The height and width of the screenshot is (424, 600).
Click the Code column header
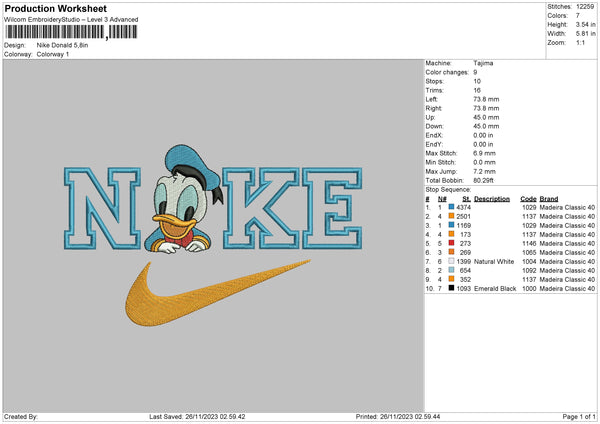pos(529,198)
